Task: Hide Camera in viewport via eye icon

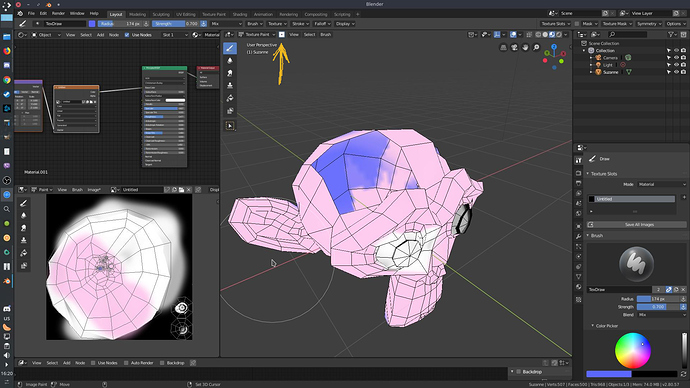Action: coord(676,58)
